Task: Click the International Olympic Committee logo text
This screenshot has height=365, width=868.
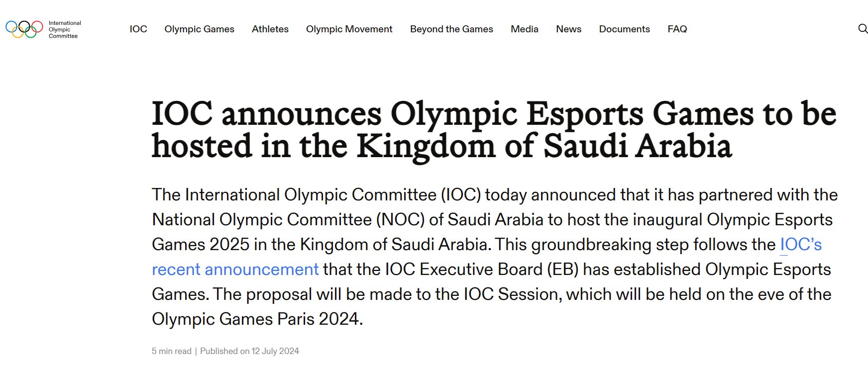Action: [64, 29]
